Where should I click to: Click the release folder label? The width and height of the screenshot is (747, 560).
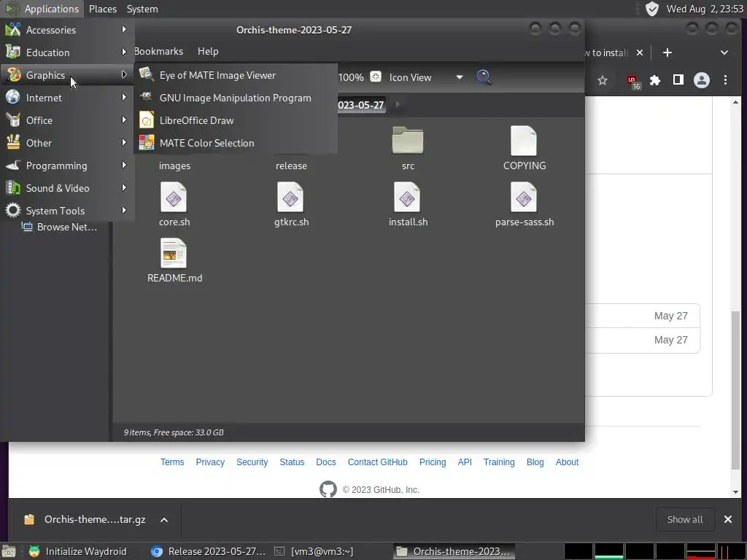click(291, 166)
